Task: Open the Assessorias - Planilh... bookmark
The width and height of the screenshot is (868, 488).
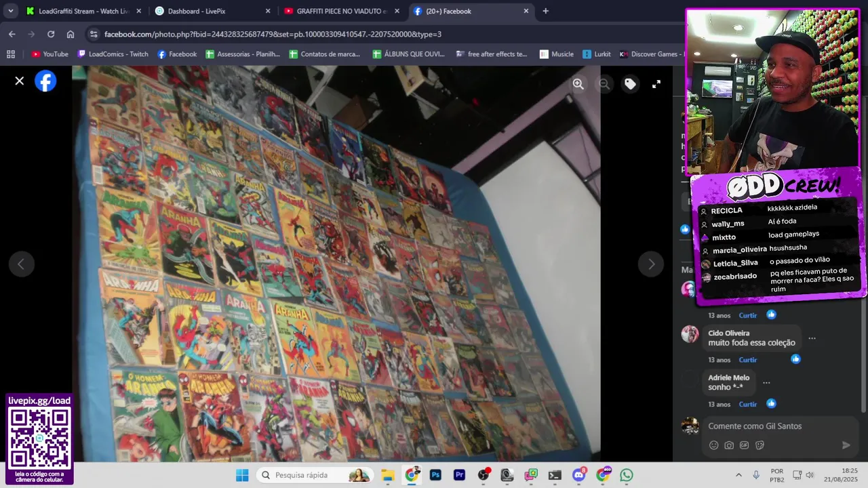Action: click(x=243, y=54)
